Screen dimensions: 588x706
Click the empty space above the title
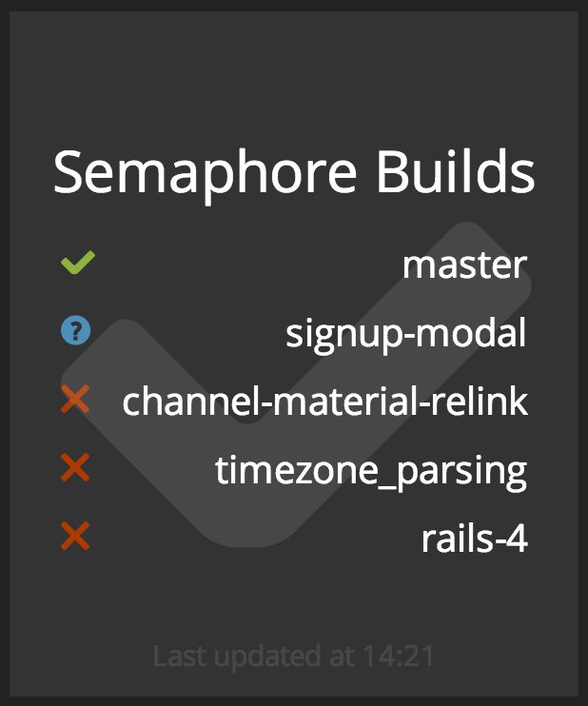click(294, 76)
